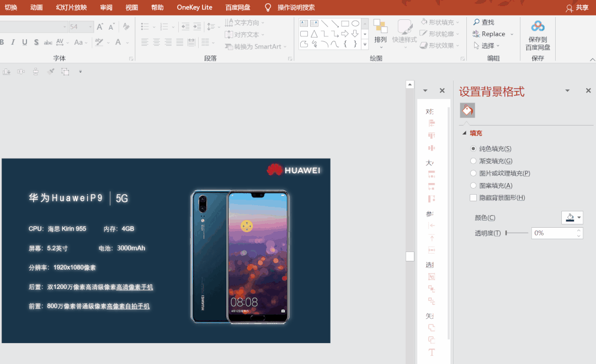Expand shapes gallery more button
The image size is (596, 364).
point(365,45)
